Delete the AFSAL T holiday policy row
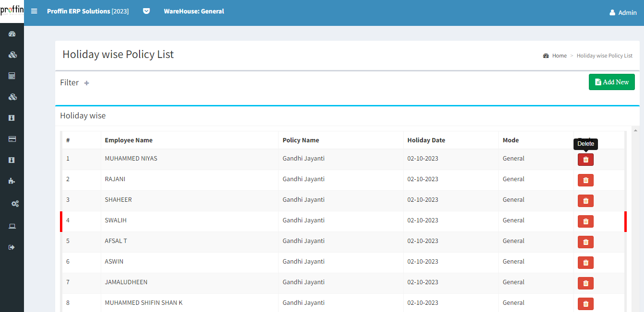 [585, 242]
